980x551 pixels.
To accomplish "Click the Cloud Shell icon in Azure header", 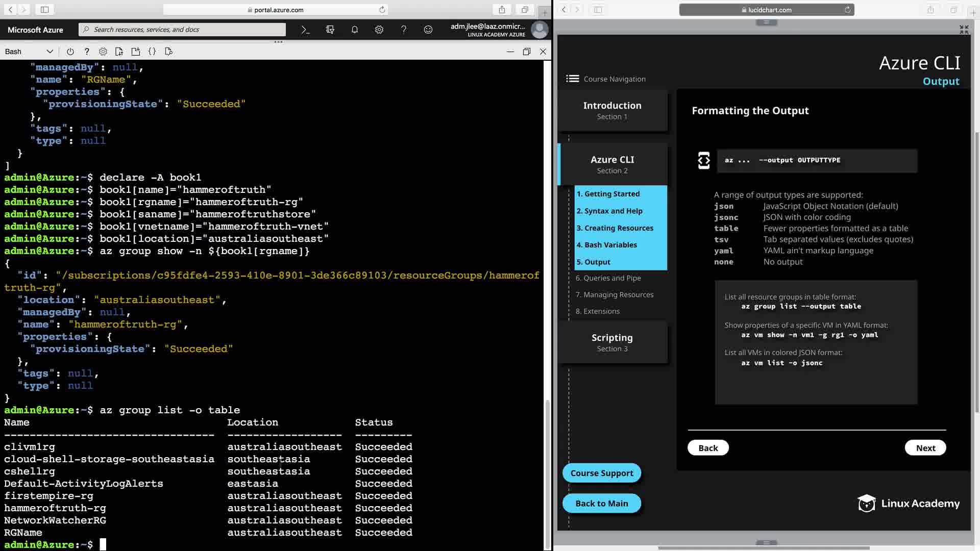I will (305, 30).
